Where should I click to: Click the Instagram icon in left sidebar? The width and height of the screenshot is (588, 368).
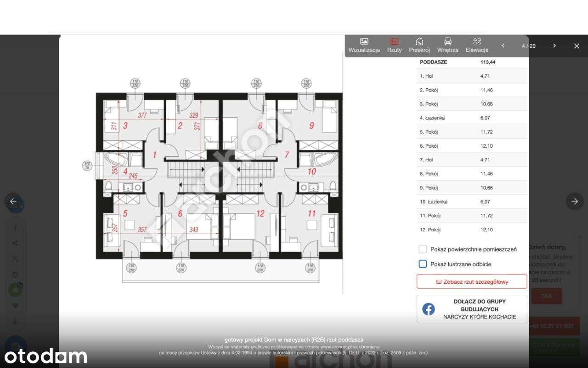point(15,275)
